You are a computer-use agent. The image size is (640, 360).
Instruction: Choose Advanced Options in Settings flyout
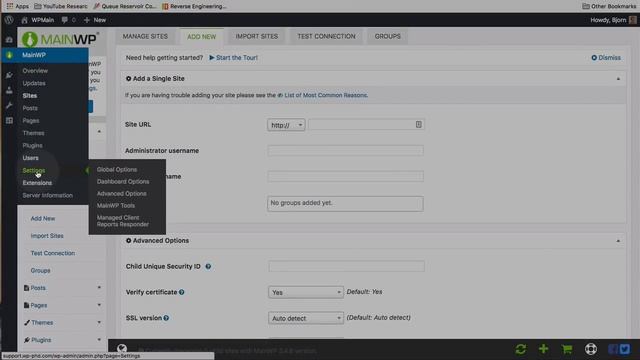click(x=122, y=193)
